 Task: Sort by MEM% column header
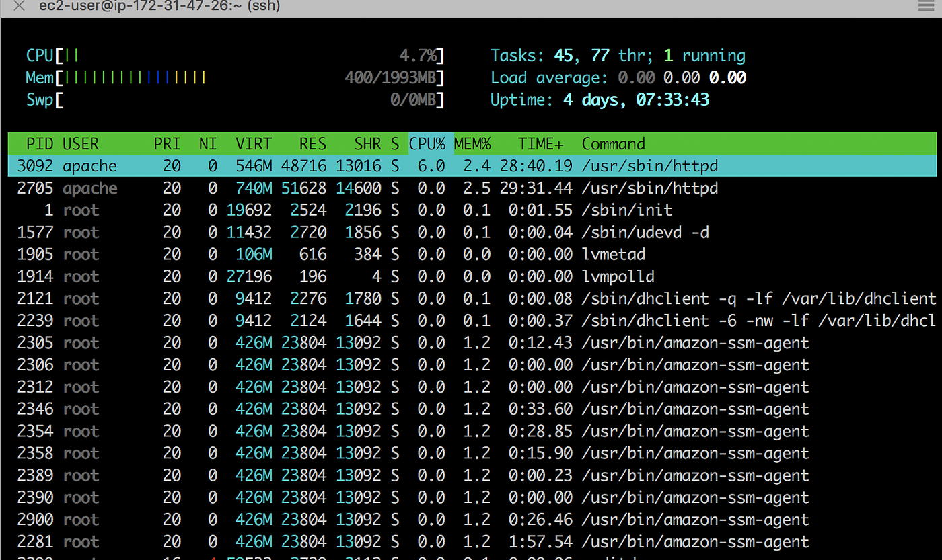pyautogui.click(x=472, y=144)
